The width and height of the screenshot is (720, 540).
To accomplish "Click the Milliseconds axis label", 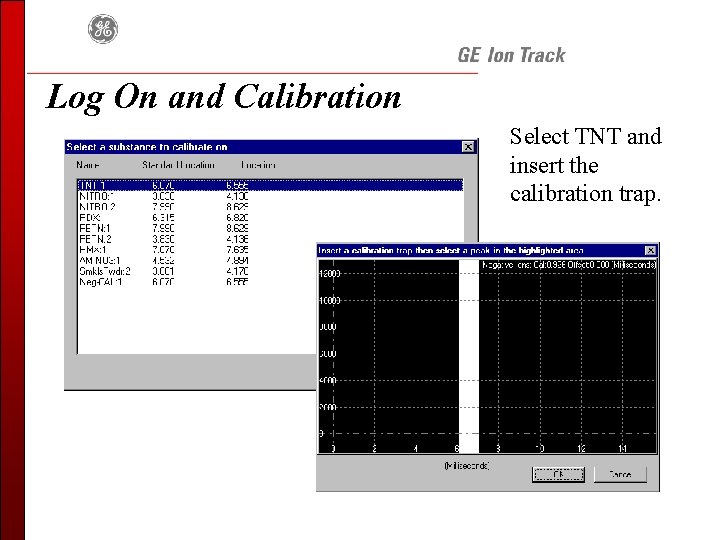I will tap(467, 466).
